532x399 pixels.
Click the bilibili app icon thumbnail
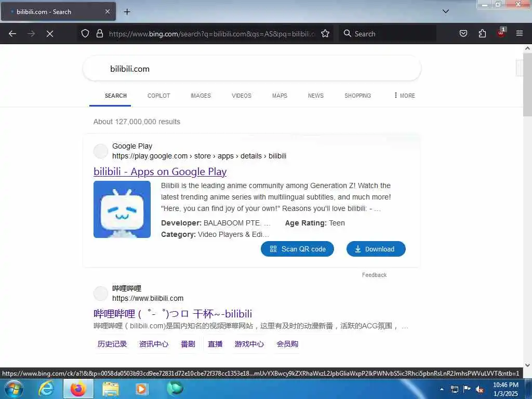[122, 209]
